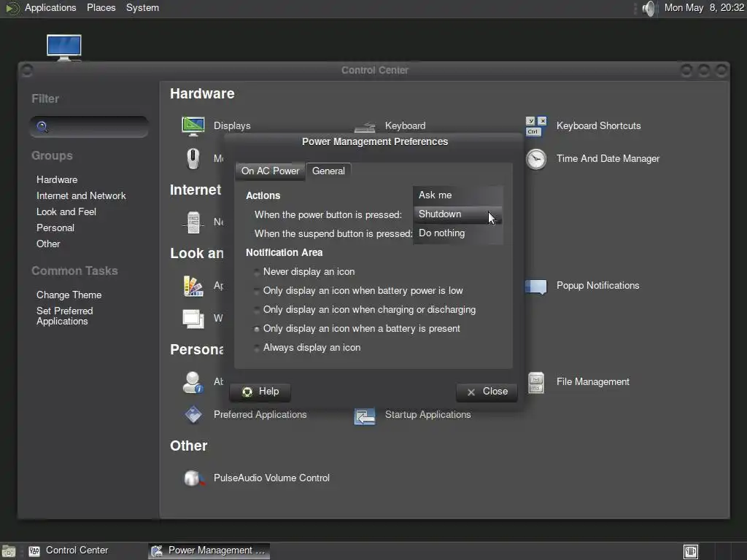
Task: Click the desktop computer monitor icon
Action: (x=64, y=47)
